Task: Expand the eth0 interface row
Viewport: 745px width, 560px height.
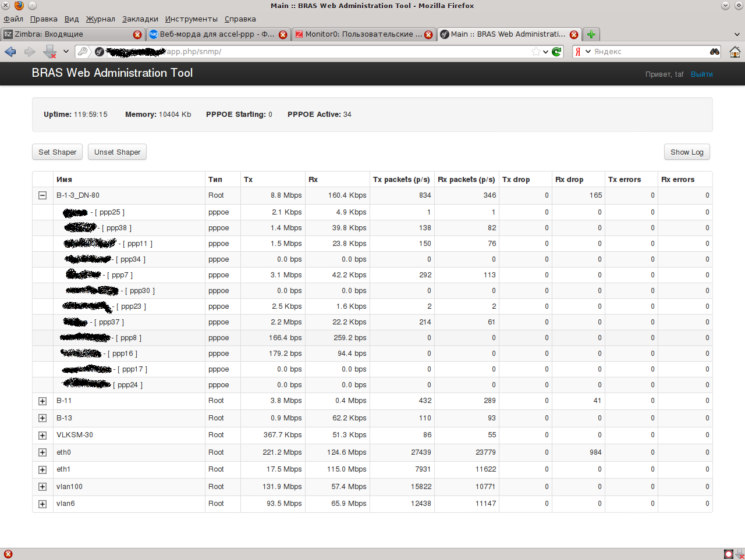Action: coord(42,452)
